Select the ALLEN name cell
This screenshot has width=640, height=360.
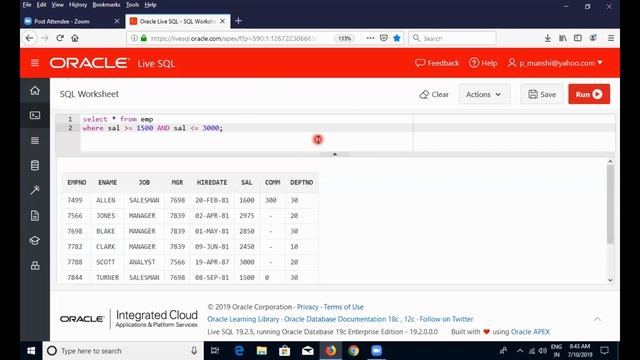[106, 200]
